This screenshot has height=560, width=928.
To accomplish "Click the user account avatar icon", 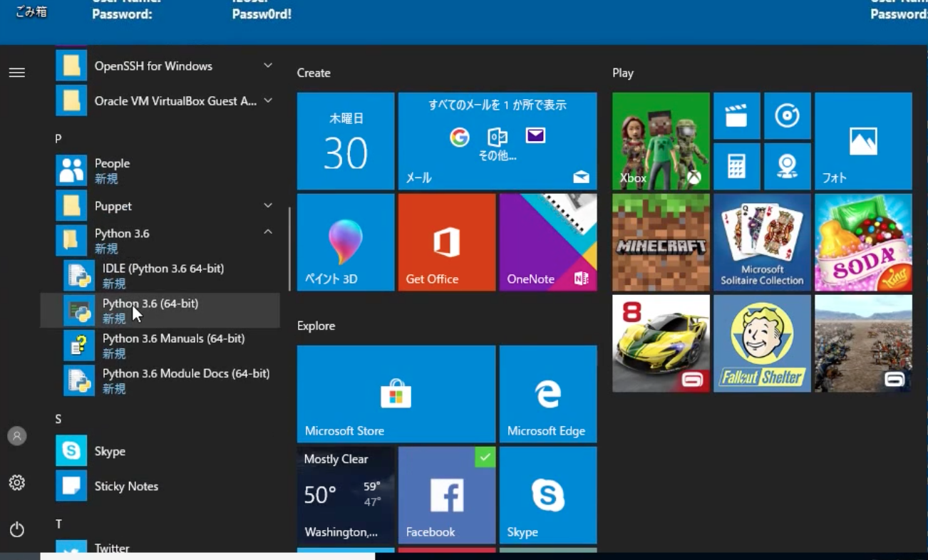I will 17,436.
